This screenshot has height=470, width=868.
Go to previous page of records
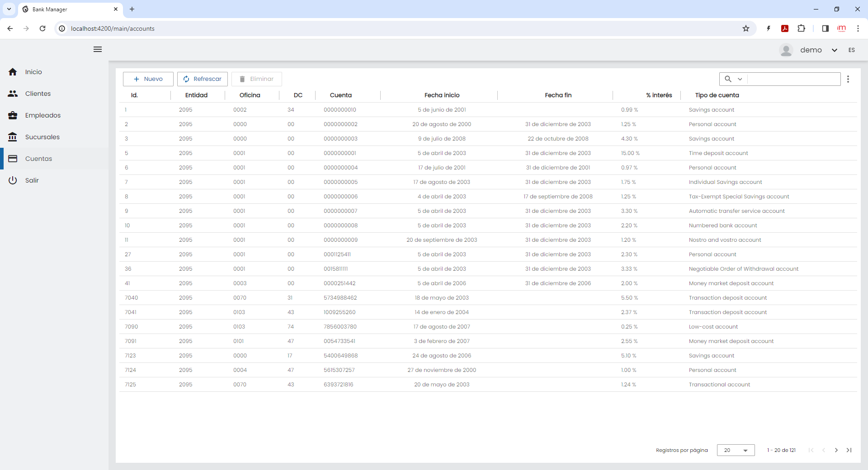pos(824,450)
